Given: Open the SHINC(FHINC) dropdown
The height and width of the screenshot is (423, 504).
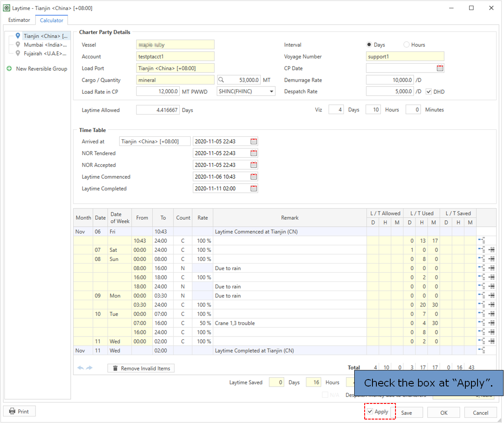Looking at the screenshot, I should [x=272, y=92].
